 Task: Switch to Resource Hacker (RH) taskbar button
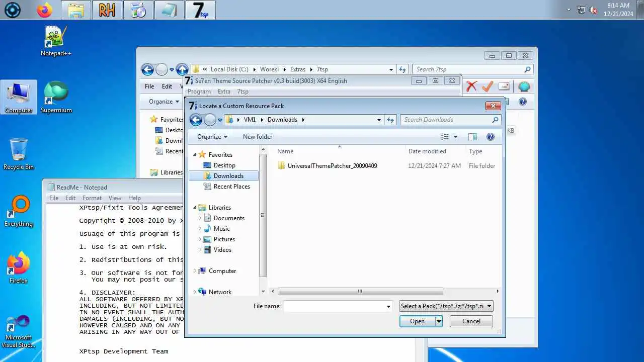(x=107, y=10)
